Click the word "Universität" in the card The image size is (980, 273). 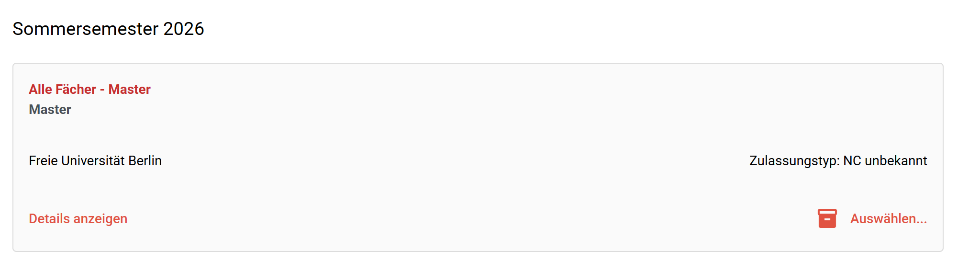(x=93, y=161)
